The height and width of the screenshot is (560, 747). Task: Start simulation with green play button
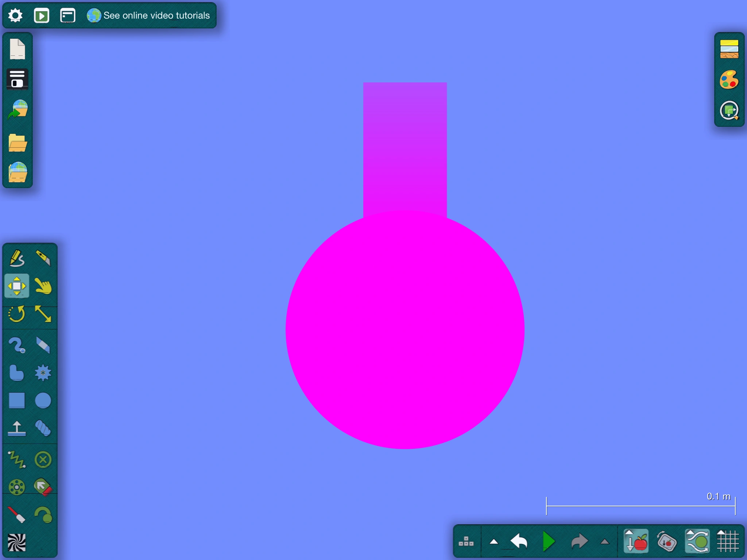[548, 541]
